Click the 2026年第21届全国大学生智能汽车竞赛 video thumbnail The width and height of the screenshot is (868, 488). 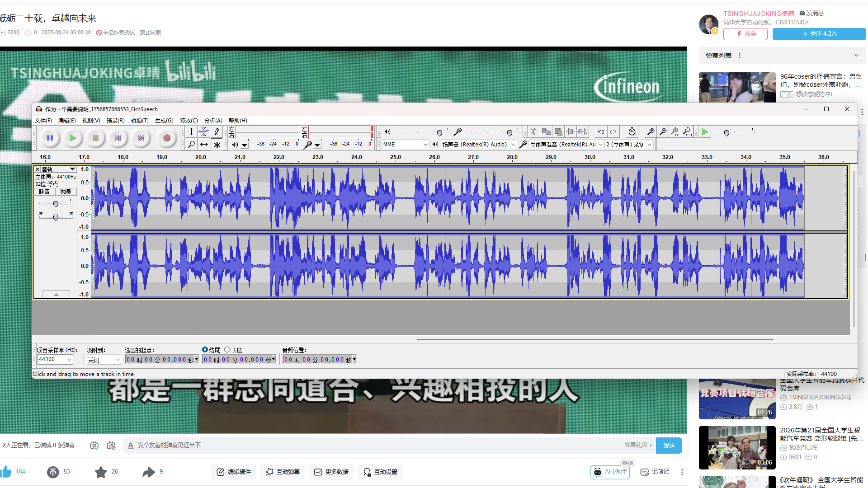click(x=737, y=447)
